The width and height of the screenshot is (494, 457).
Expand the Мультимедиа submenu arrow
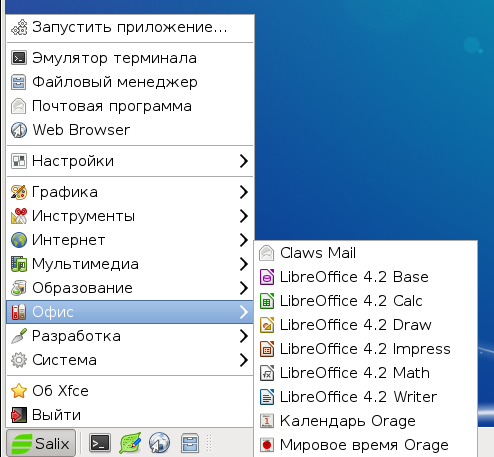pyautogui.click(x=244, y=264)
